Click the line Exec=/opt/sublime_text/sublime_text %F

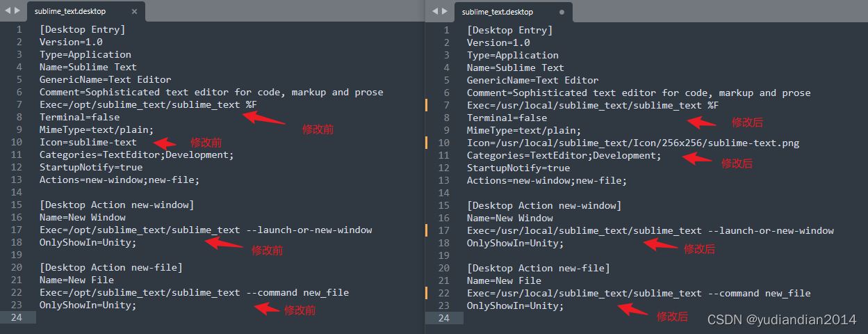point(148,104)
